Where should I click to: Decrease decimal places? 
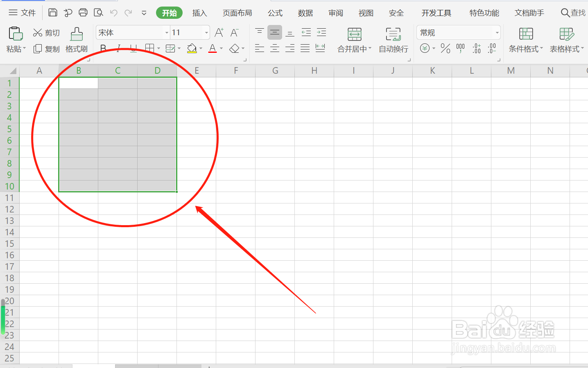coord(492,49)
